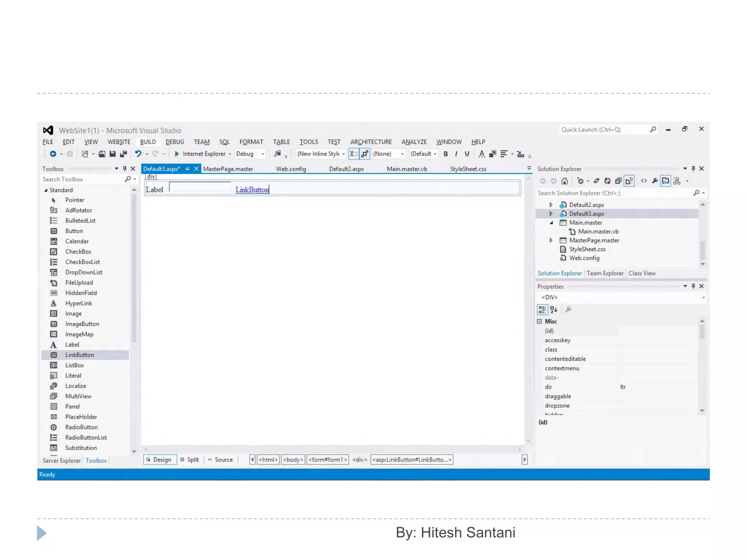Image resolution: width=747 pixels, height=560 pixels.
Task: Click the Alphabetical sort icon in Properties
Action: (554, 310)
